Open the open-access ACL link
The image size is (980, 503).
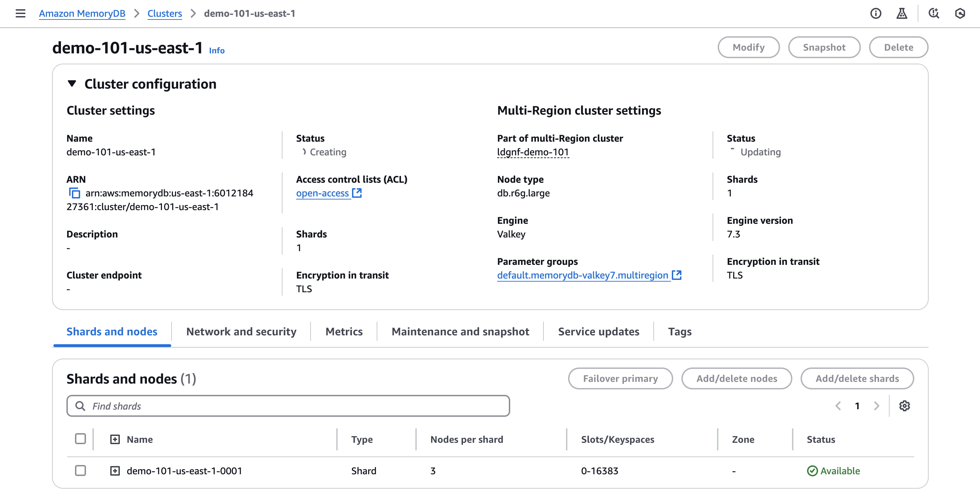click(x=323, y=193)
